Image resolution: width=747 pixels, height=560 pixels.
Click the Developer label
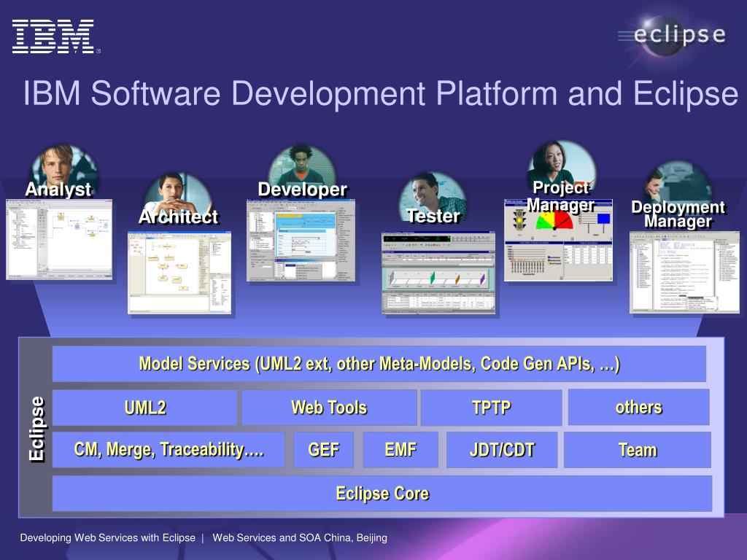tap(303, 190)
